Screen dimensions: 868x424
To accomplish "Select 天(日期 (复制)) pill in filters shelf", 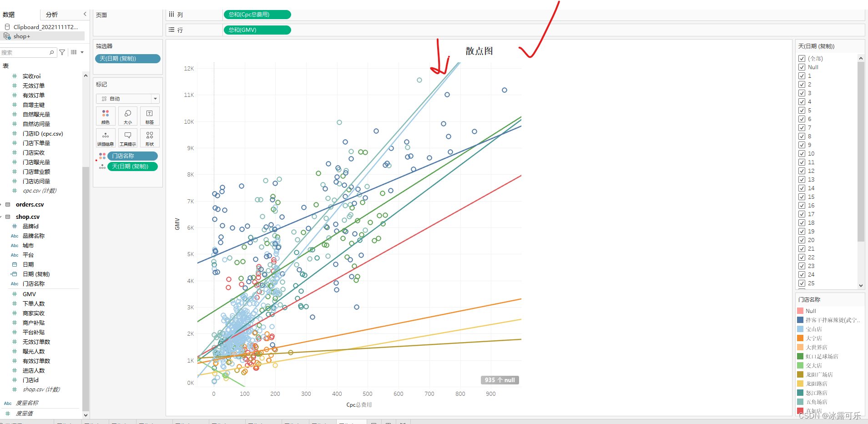I will (x=128, y=59).
